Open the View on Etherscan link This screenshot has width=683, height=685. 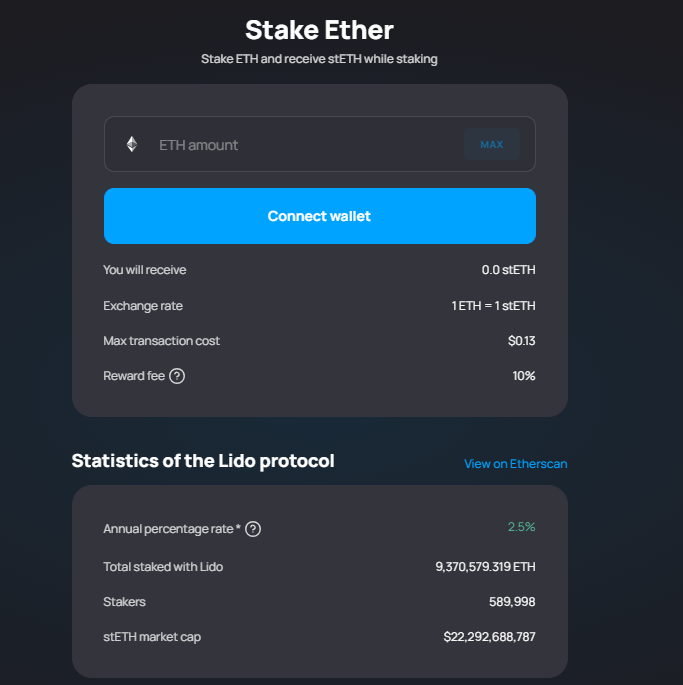[515, 464]
